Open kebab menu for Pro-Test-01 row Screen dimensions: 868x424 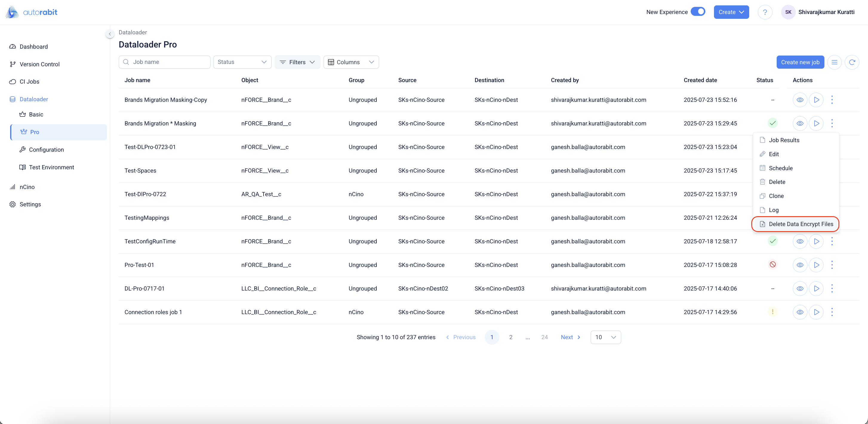[x=832, y=265]
